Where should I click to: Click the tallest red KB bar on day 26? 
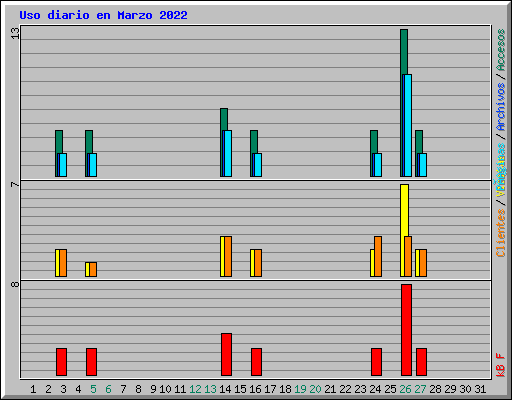click(406, 330)
